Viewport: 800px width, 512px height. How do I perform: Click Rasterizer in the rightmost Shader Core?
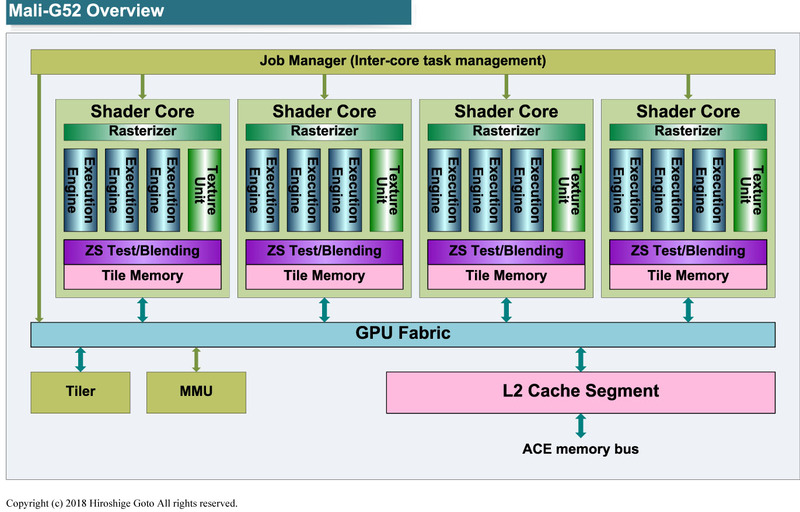click(x=688, y=131)
